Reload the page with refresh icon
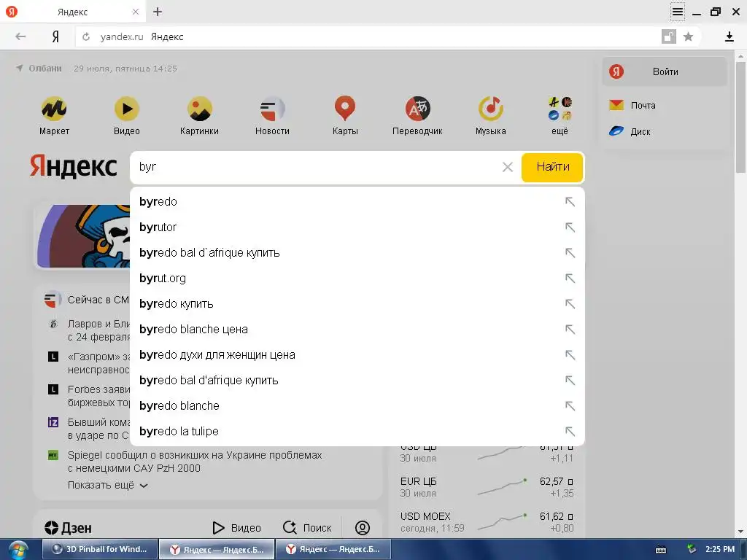 [x=86, y=36]
